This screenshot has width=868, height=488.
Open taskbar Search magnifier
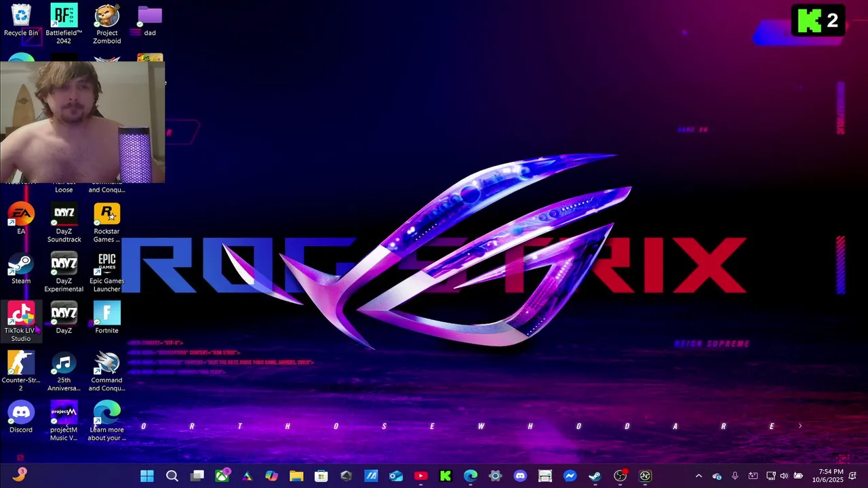click(172, 476)
